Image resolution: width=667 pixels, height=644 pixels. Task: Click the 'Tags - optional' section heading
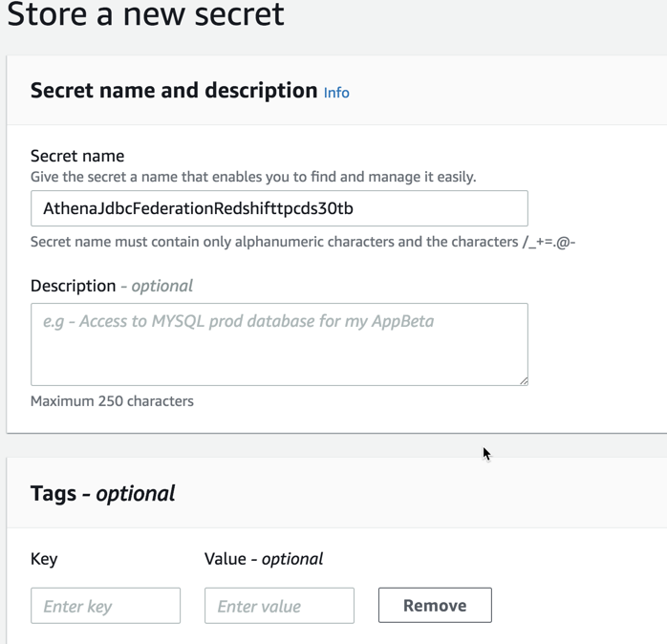pyautogui.click(x=103, y=493)
